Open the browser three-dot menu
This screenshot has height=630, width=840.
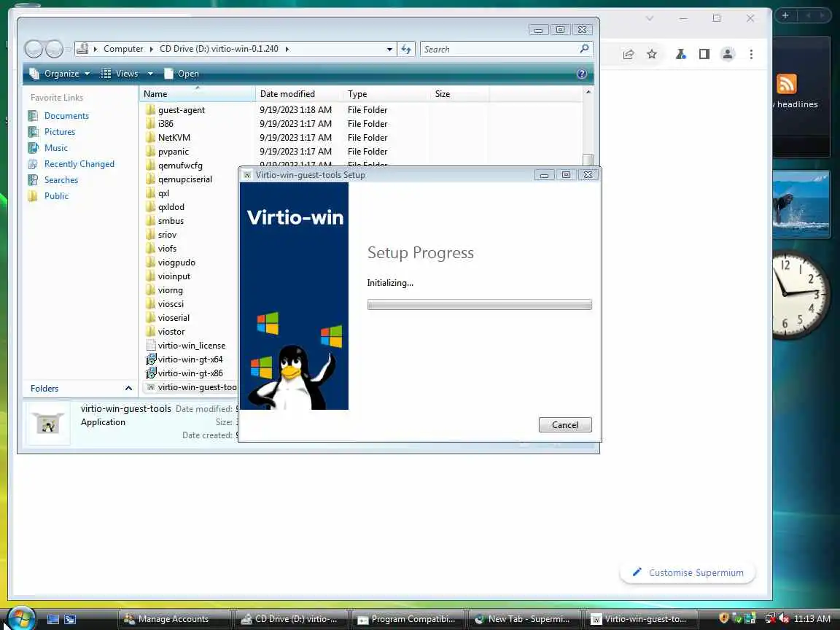751,54
